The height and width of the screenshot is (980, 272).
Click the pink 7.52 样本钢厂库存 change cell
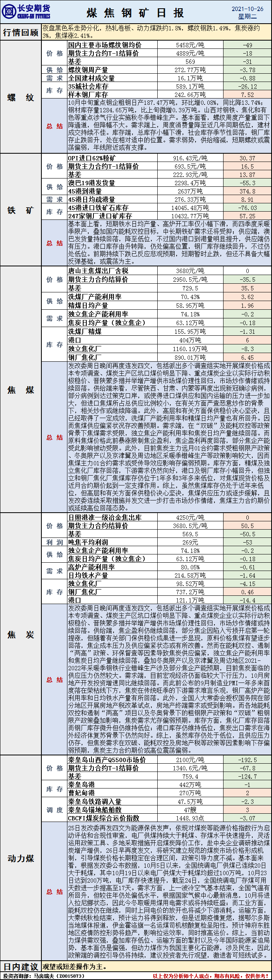[x=247, y=95]
